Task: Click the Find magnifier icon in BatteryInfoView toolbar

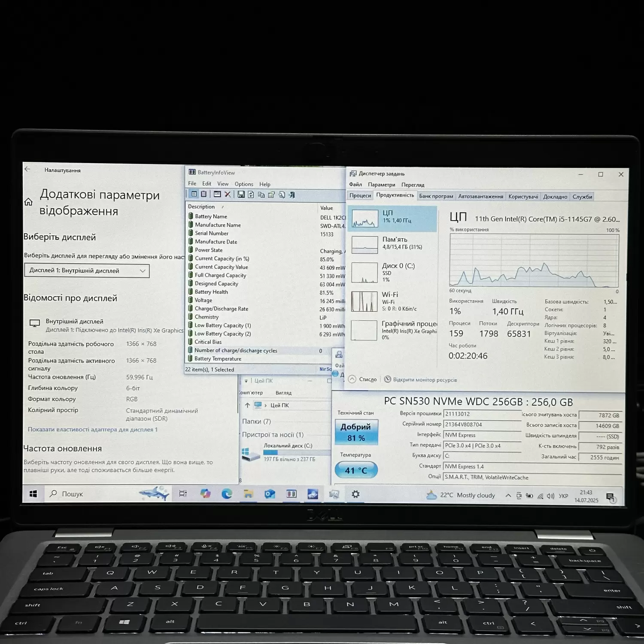Action: click(x=282, y=195)
